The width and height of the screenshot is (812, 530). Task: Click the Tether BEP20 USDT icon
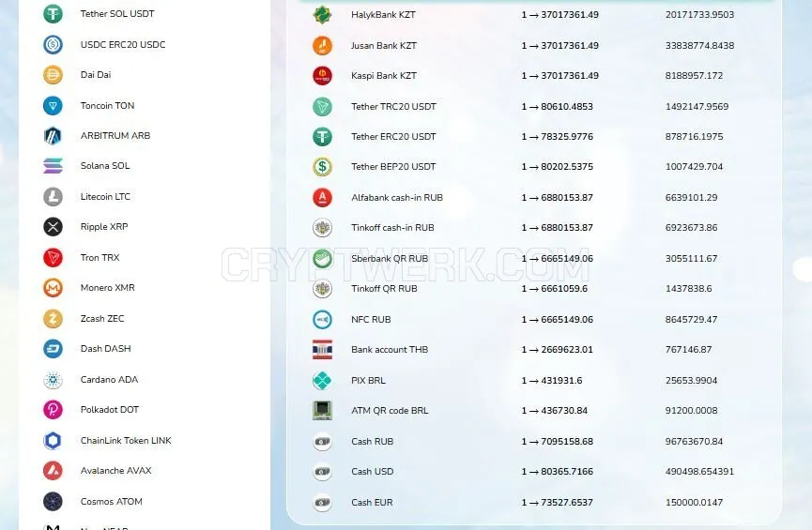tap(322, 167)
